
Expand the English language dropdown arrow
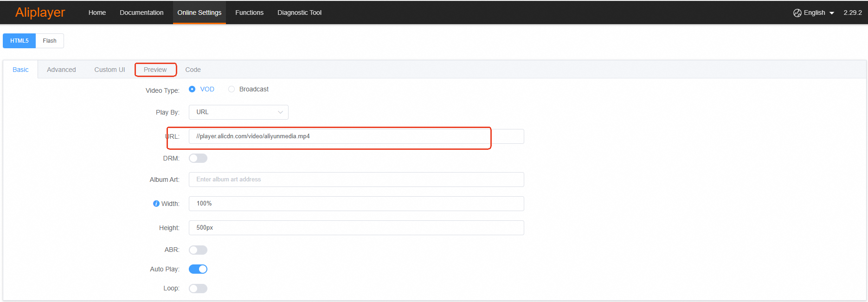[x=832, y=13]
